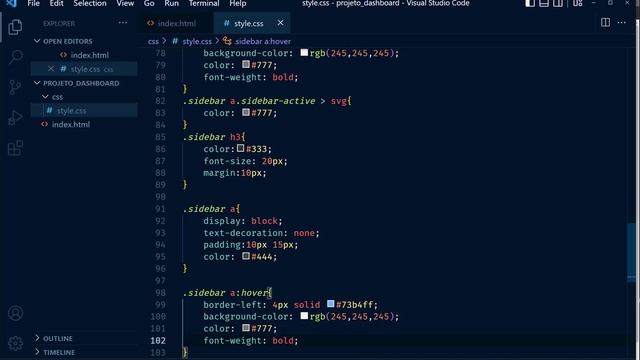This screenshot has height=360, width=640.
Task: Open the View menu
Action: (125, 4)
